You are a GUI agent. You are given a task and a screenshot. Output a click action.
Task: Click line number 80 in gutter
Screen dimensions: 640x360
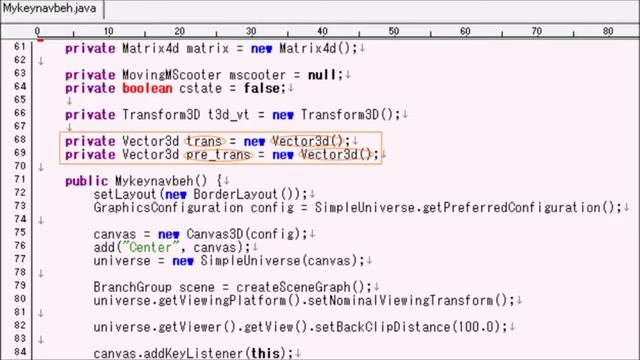coord(20,299)
